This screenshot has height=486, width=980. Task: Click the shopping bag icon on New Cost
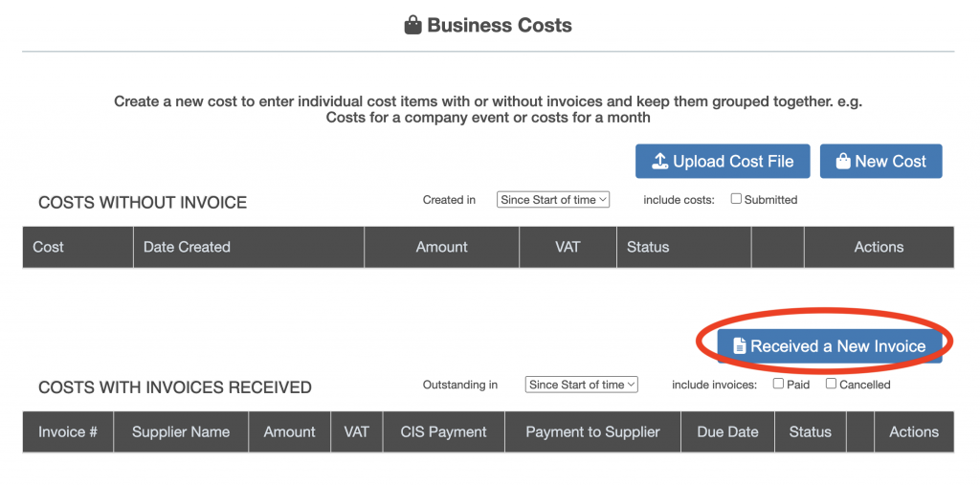[842, 162]
